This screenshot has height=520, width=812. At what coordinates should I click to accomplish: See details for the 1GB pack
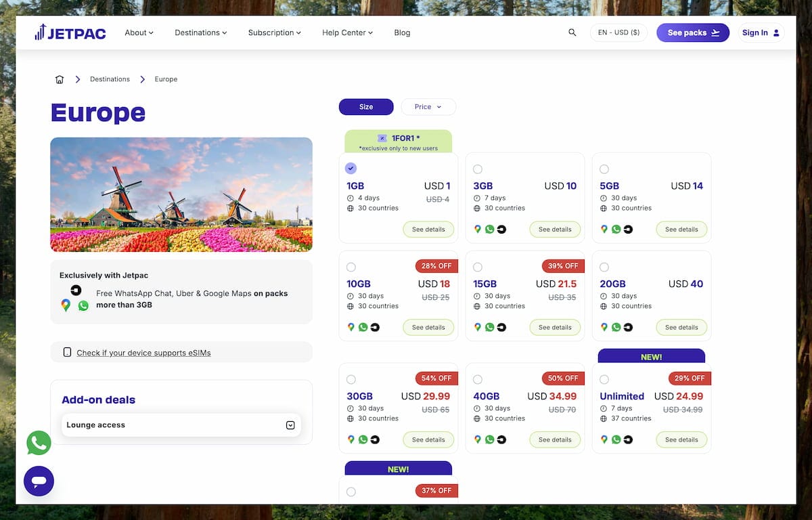coord(428,230)
